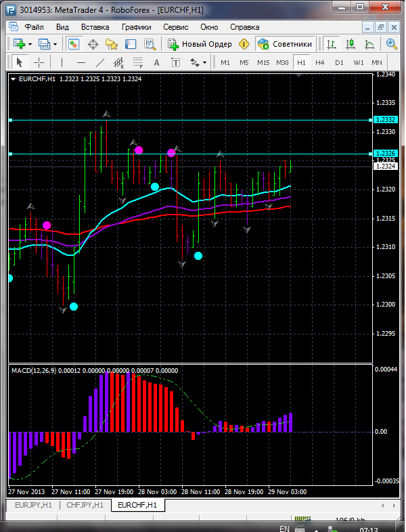Viewport: 406px width, 532px height.
Task: Open the Strategy Tester magnifier icon
Action: point(150,44)
